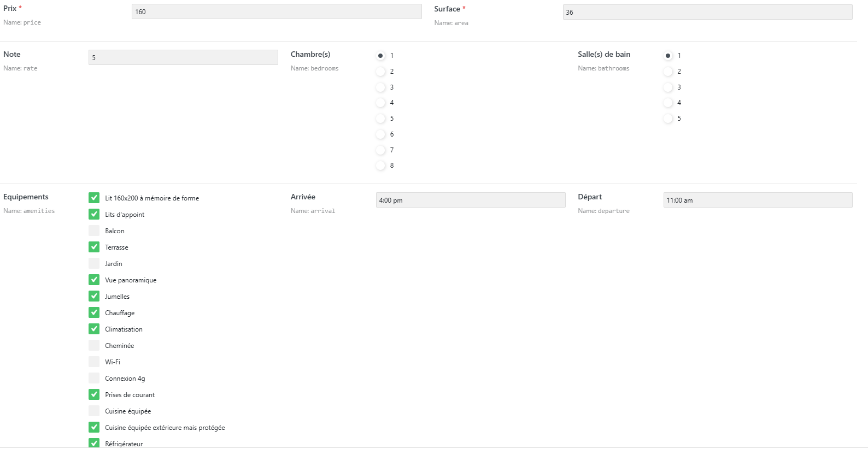Image resolution: width=868 pixels, height=449 pixels.
Task: Select 2 for Chambre(s)
Action: tap(380, 72)
